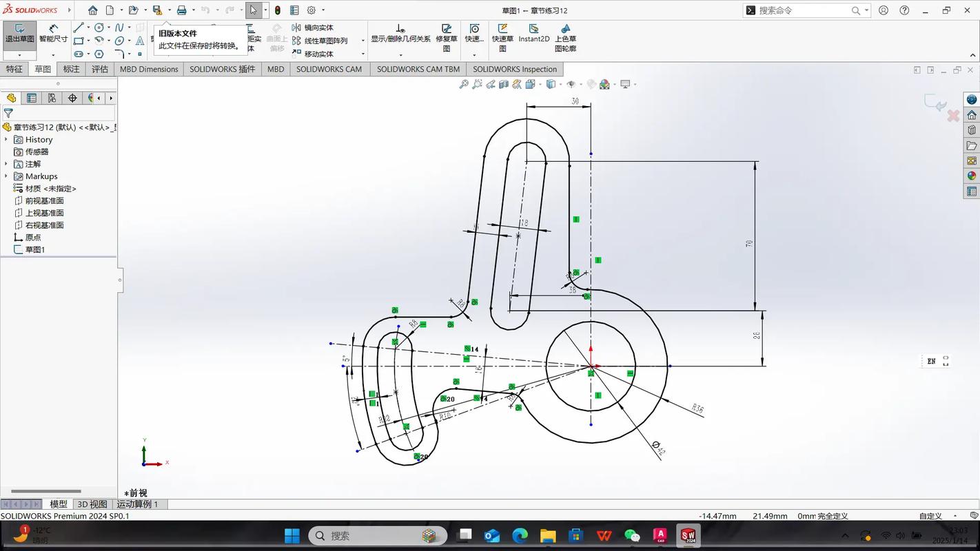Select the Spline sketch tool
The image size is (980, 551).
119,28
